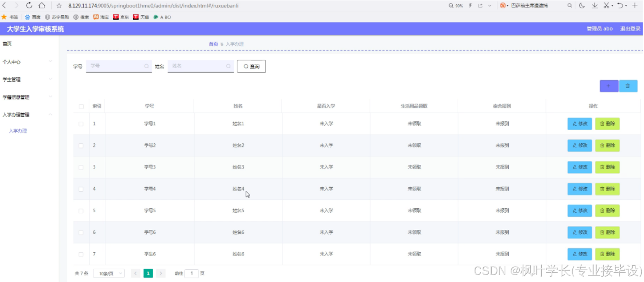Open a new tab with the plus icon

tap(635, 6)
